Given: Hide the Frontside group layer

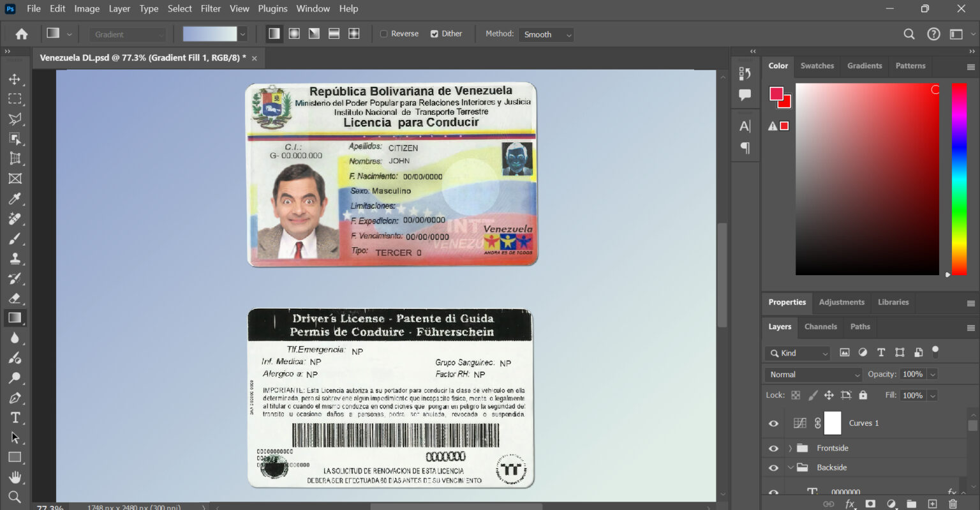Looking at the screenshot, I should click(773, 448).
